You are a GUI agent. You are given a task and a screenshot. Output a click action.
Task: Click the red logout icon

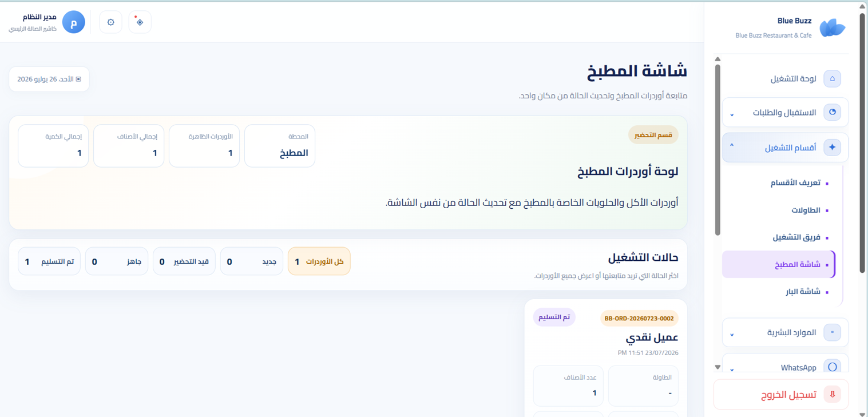(x=832, y=394)
